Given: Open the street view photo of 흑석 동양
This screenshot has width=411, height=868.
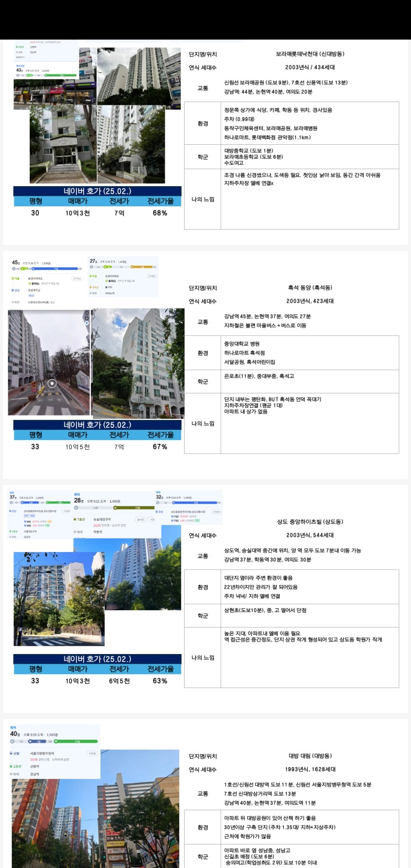Looking at the screenshot, I should 49,362.
